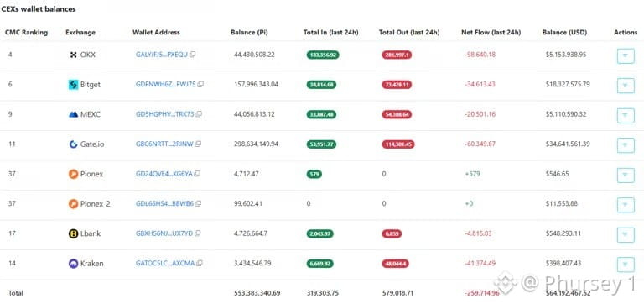Click the Wallet Address column header
The width and height of the screenshot is (644, 304).
pos(156,32)
